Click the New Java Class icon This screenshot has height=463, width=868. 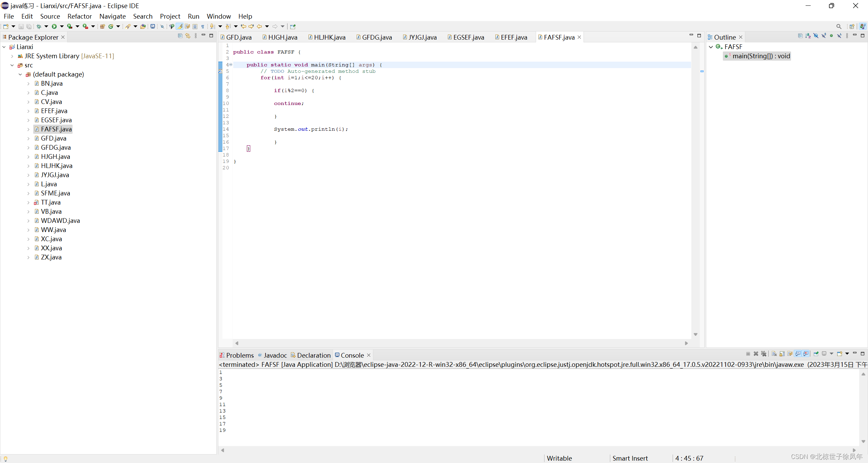(111, 26)
